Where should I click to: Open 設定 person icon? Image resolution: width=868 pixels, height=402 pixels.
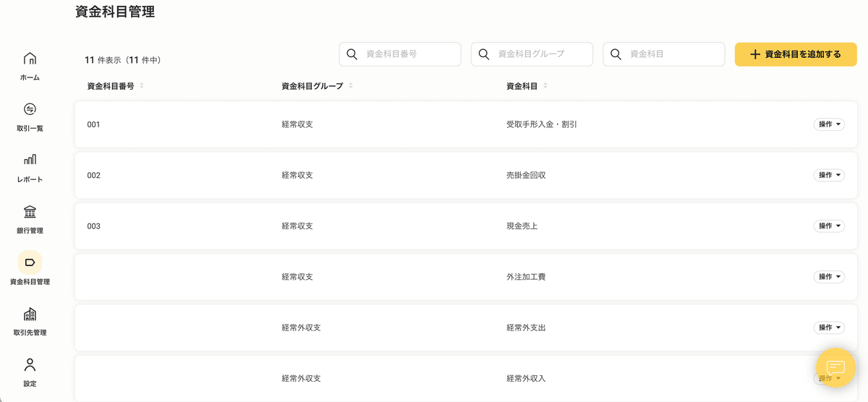click(x=30, y=364)
